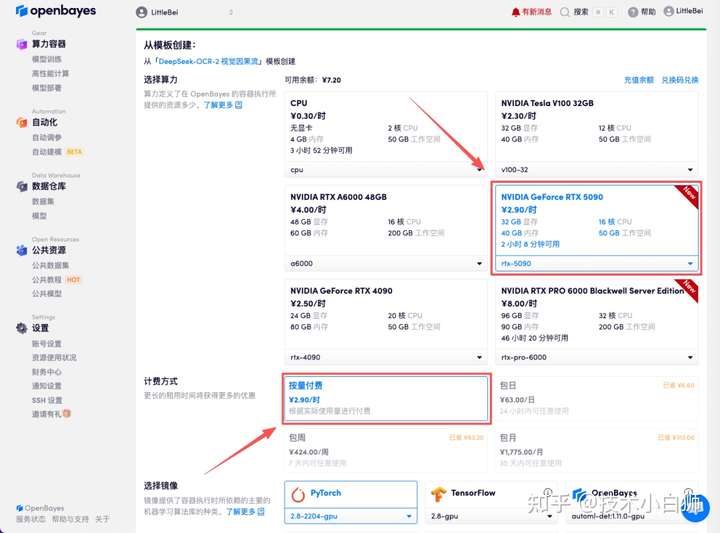The image size is (720, 533).
Task: Open the rtx-pro-6000 variant dropdown
Action: click(596, 357)
